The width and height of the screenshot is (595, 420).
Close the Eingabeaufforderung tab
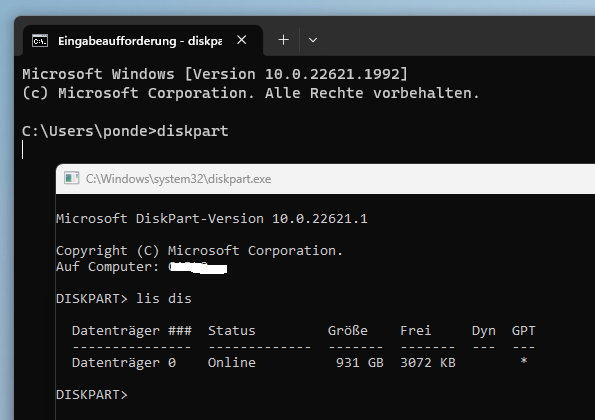pyautogui.click(x=242, y=40)
